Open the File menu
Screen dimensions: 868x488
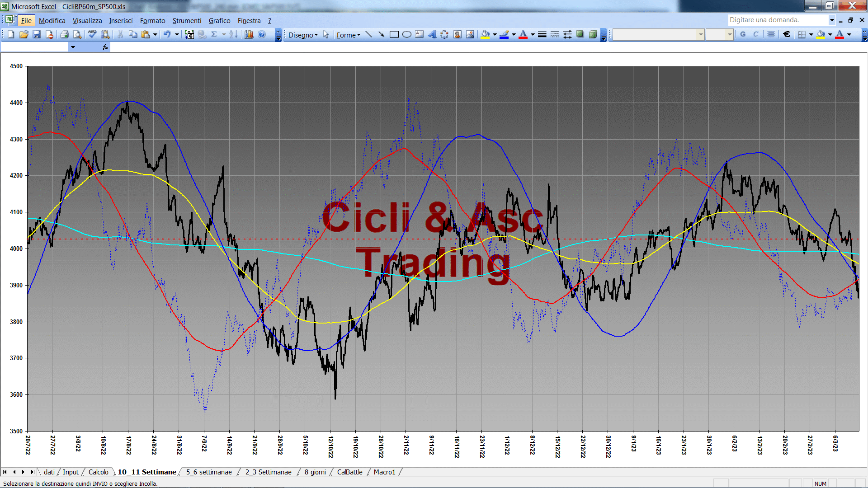click(26, 20)
